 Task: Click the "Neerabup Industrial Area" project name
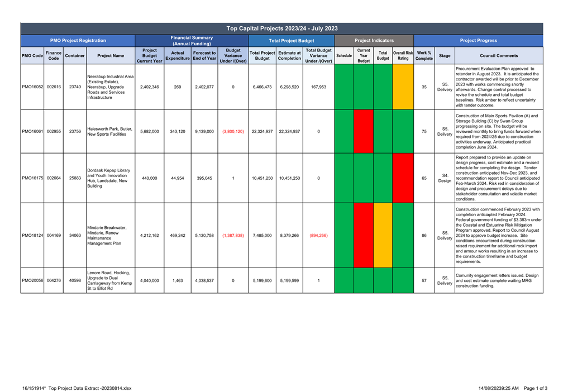[110, 87]
